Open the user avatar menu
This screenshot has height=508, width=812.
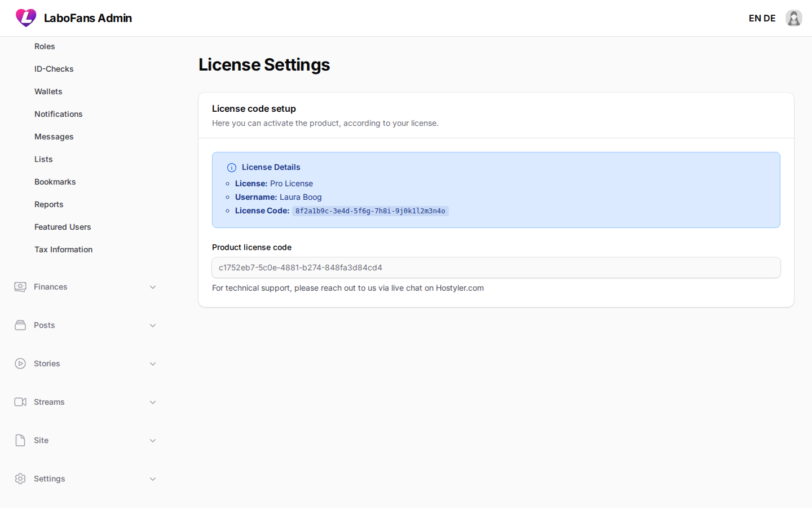coord(794,18)
